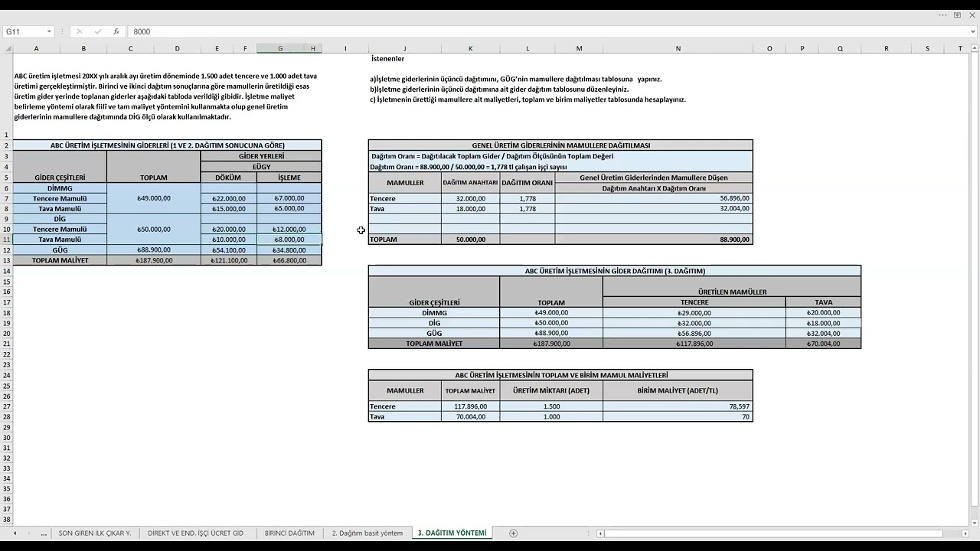Click the ₺18.000,00 DİG TAVA cell
Screen dimensions: 980x551
tap(823, 323)
